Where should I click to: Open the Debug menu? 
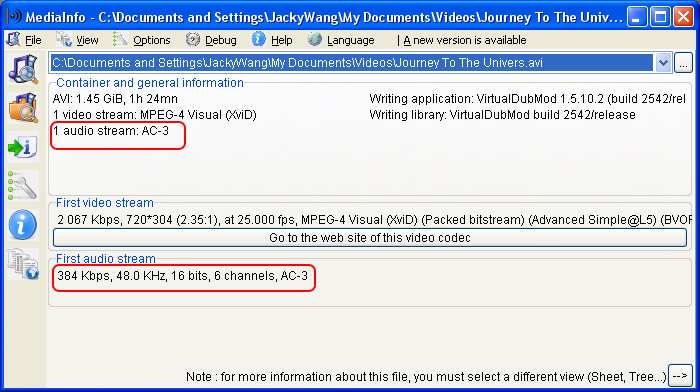pyautogui.click(x=221, y=40)
